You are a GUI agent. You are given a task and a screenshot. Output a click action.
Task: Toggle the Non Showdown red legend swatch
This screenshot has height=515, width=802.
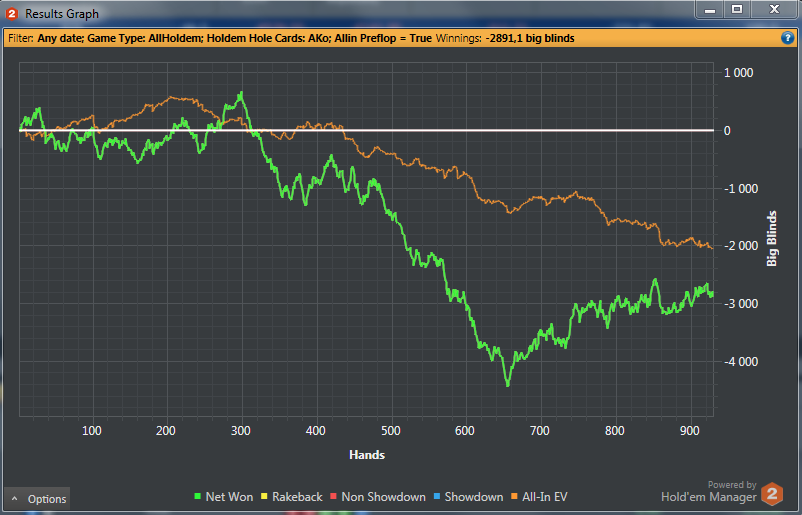333,497
